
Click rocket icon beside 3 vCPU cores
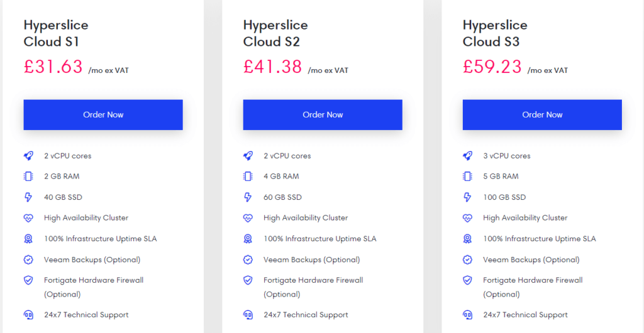(467, 156)
